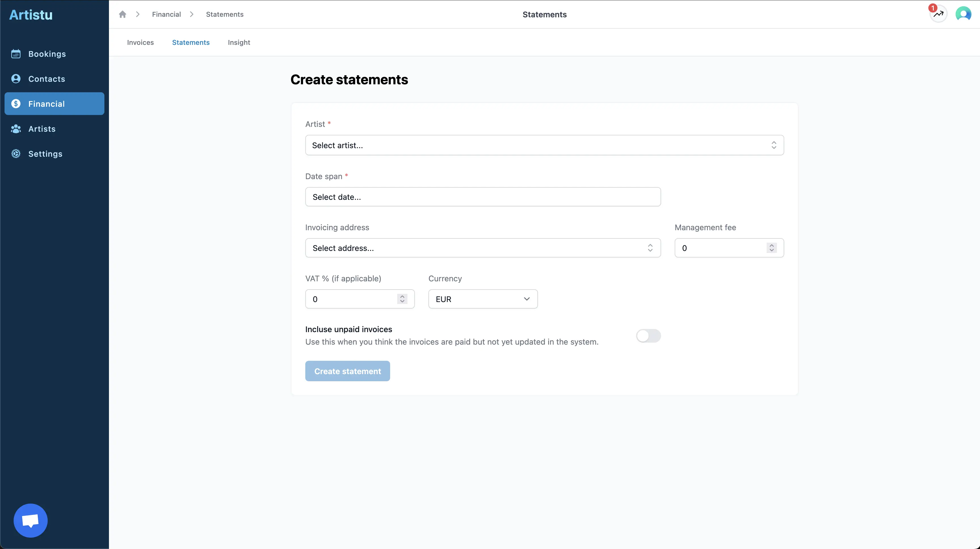Open the Bookings calendar icon
The width and height of the screenshot is (980, 549).
[x=16, y=54]
